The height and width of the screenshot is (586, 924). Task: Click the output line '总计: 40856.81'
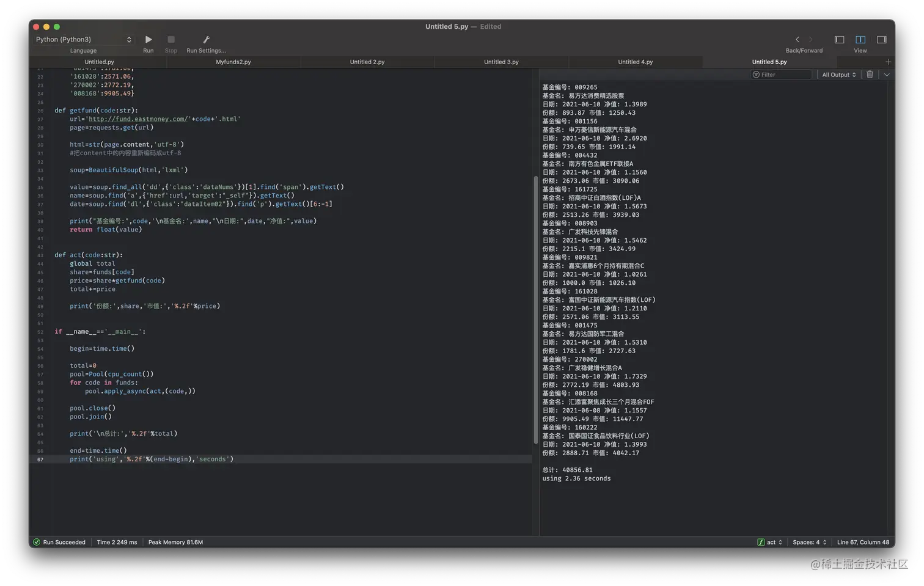(x=567, y=470)
